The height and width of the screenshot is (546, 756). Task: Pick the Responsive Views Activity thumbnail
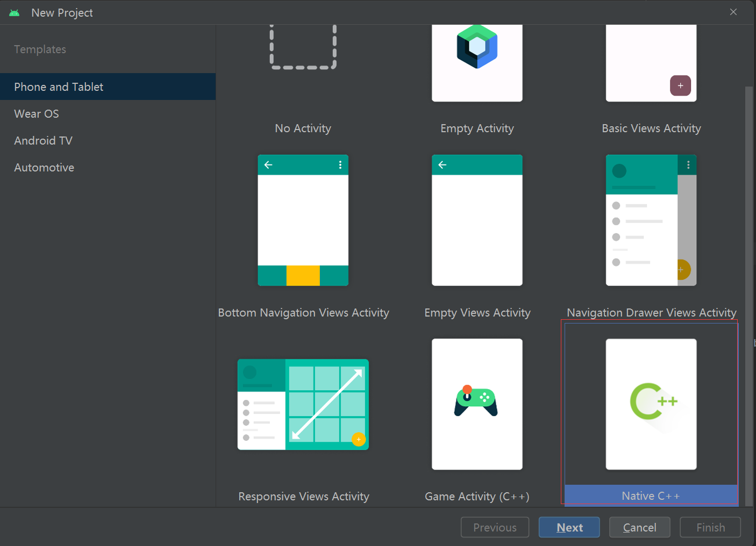pos(303,405)
